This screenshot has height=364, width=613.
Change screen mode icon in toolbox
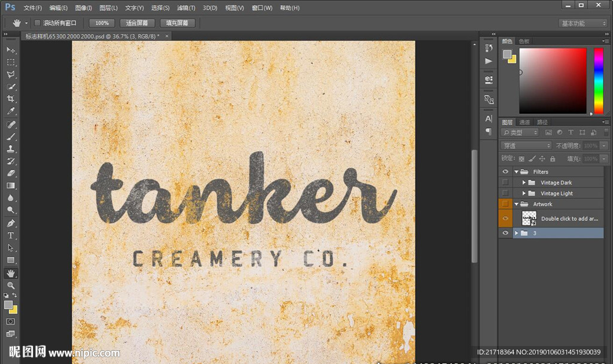[11, 334]
